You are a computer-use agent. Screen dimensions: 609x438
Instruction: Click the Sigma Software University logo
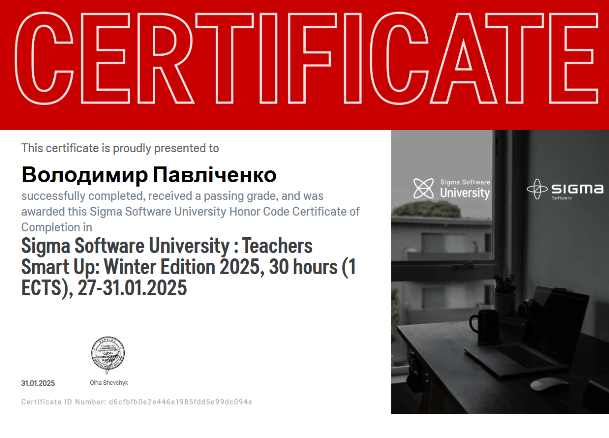451,189
